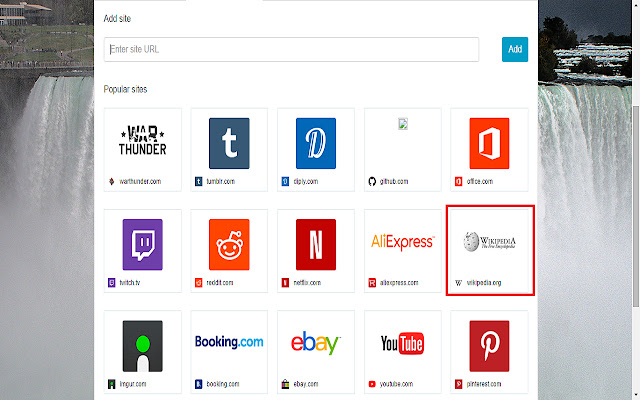Click the booking.com favicon
This screenshot has width=640, height=400.
coord(198,384)
